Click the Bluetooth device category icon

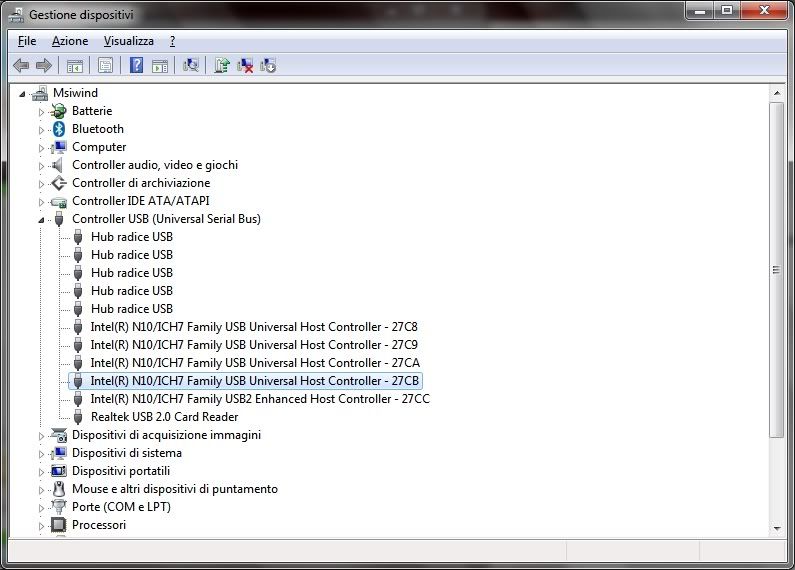60,129
